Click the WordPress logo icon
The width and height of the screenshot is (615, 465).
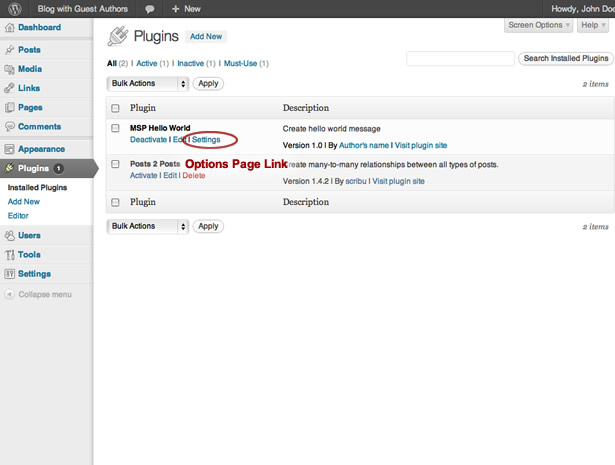(x=15, y=9)
